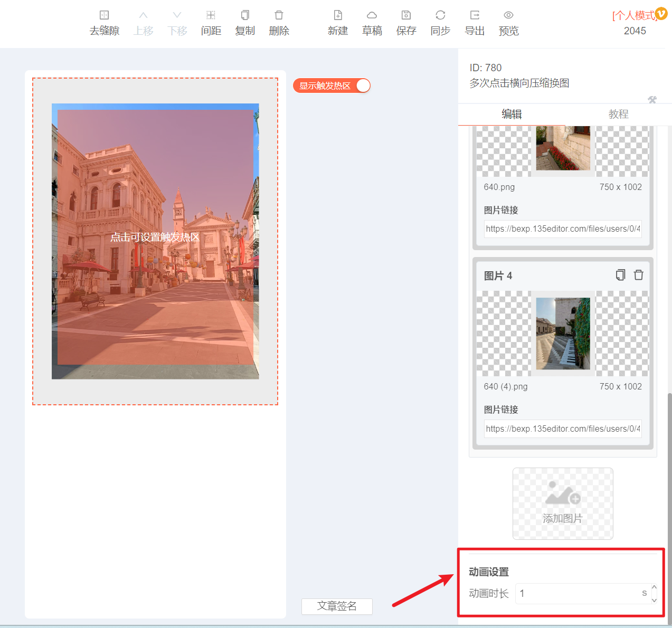Click the 下移 move-down arrow
This screenshot has height=628, width=672.
pos(177,23)
